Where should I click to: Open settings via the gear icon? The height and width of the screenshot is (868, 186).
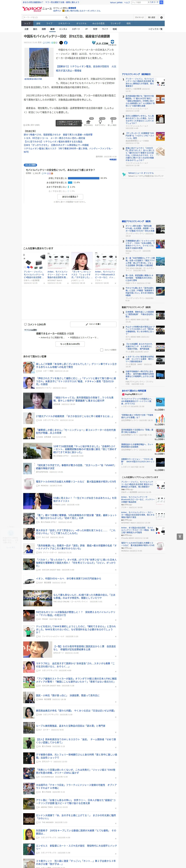click(161, 18)
